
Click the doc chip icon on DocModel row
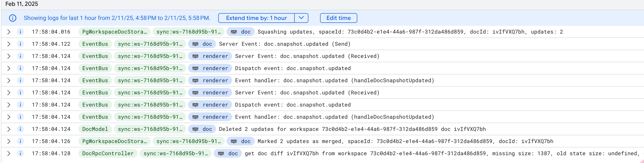195,129
